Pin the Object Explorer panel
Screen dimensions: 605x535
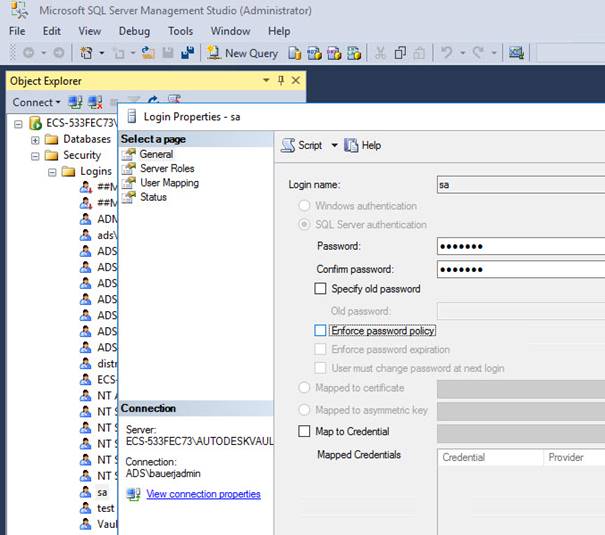281,80
